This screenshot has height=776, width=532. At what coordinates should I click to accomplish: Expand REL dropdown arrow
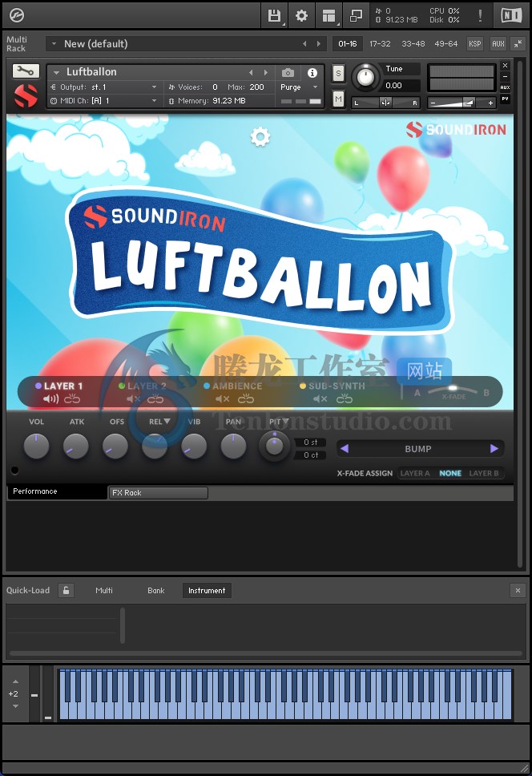coord(167,421)
